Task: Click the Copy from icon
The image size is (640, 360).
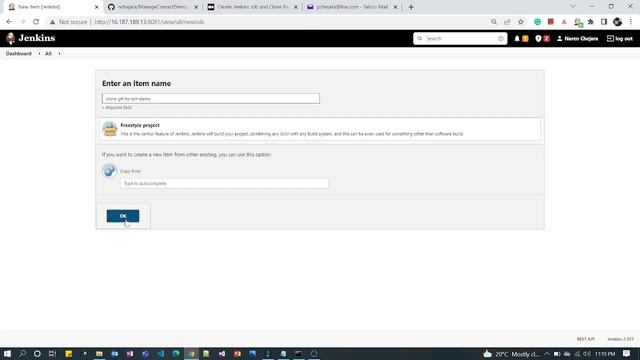Action: (x=109, y=171)
